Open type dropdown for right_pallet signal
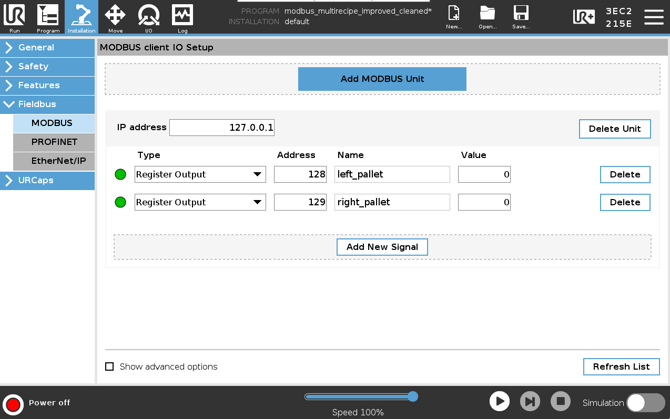 click(200, 202)
